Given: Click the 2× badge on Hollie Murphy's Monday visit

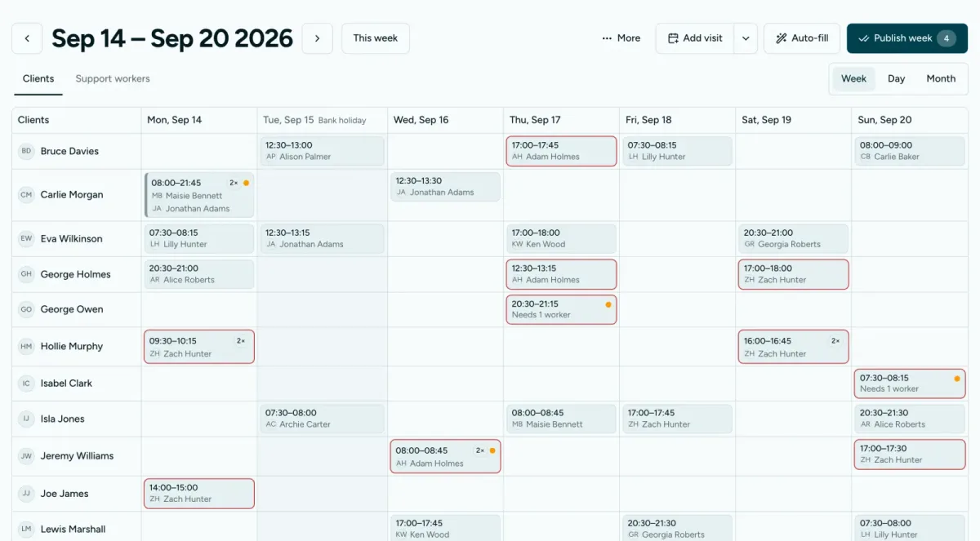Looking at the screenshot, I should (x=241, y=341).
